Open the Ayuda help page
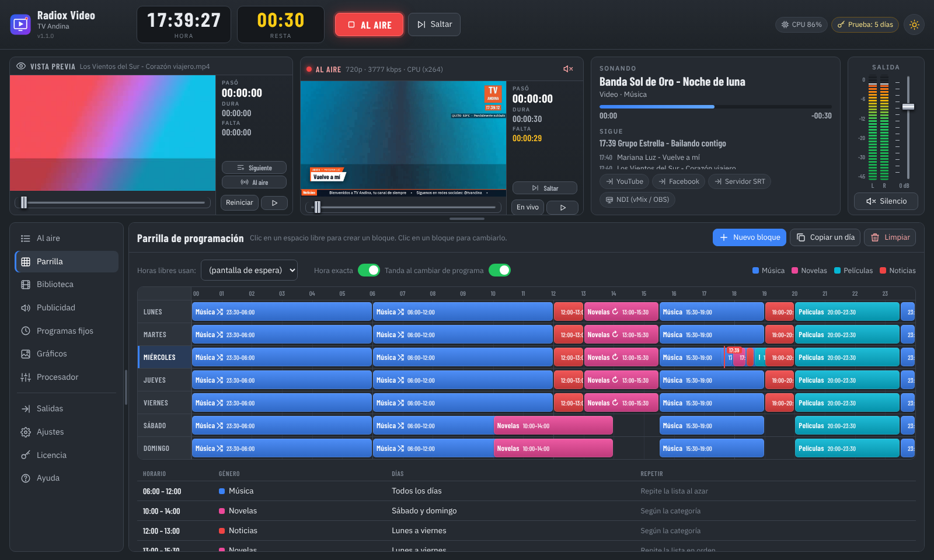 [x=67, y=478]
